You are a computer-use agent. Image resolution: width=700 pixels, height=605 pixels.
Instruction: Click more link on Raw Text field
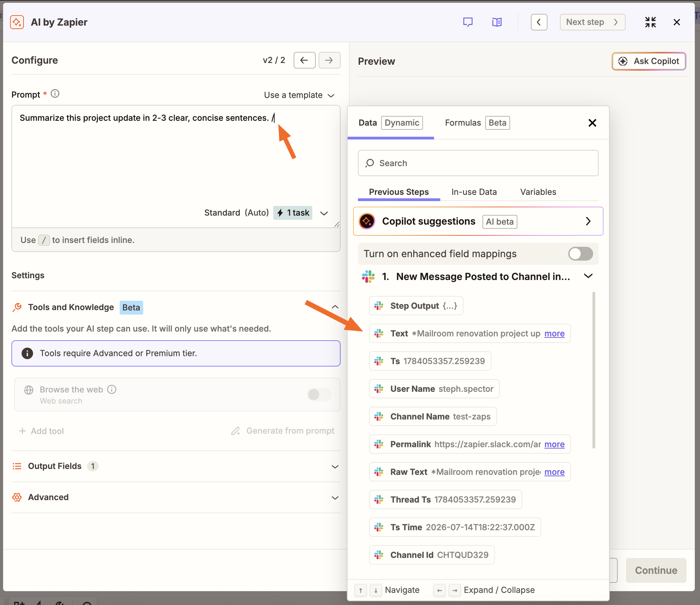point(554,472)
